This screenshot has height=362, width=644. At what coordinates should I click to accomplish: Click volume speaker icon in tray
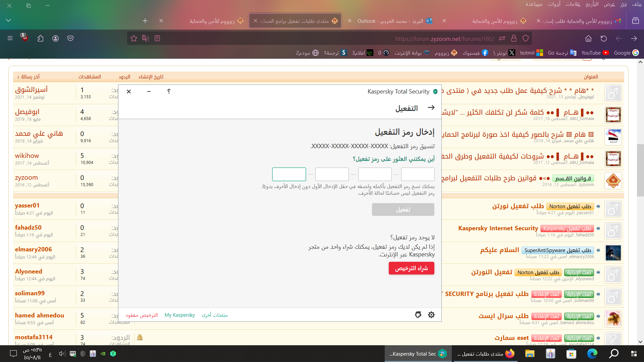62,354
